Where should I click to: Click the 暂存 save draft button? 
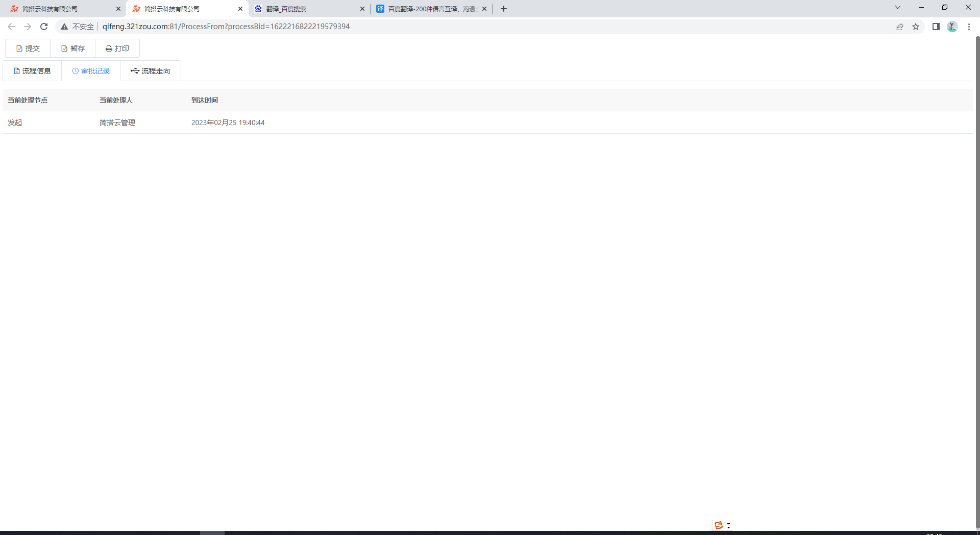pyautogui.click(x=73, y=48)
